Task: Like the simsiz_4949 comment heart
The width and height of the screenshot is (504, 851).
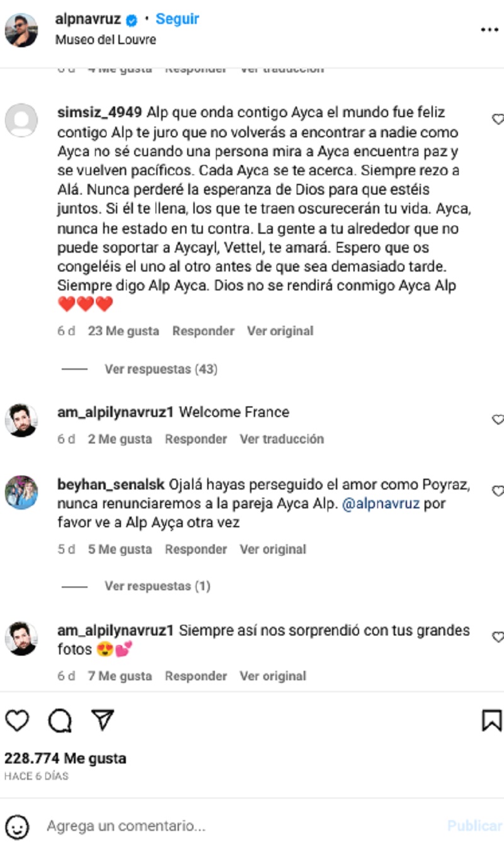Action: click(x=498, y=119)
